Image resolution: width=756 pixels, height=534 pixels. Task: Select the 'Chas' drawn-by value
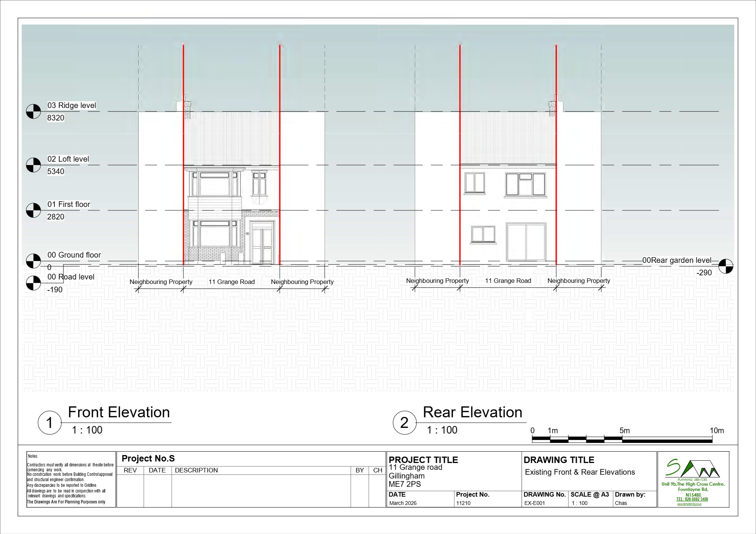coord(621,503)
